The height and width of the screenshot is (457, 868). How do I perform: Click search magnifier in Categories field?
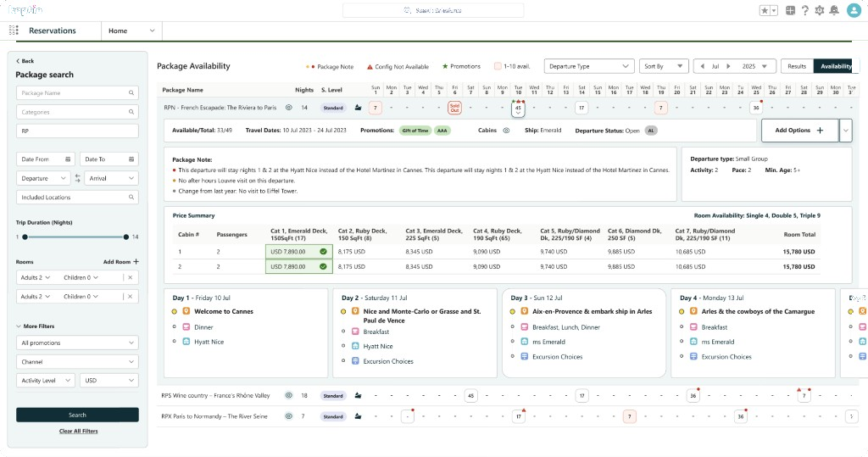[131, 112]
